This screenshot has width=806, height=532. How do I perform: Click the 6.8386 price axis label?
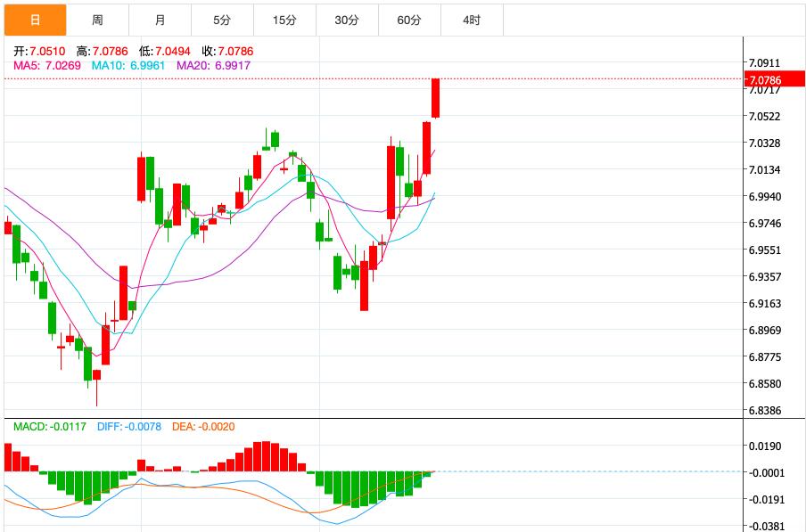pos(764,410)
